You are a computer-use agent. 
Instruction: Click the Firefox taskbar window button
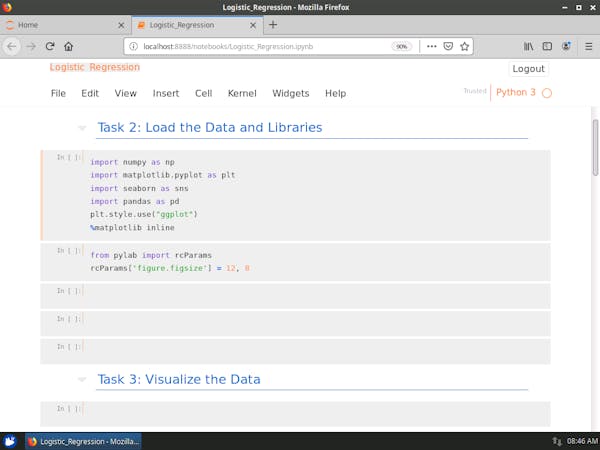pyautogui.click(x=83, y=442)
